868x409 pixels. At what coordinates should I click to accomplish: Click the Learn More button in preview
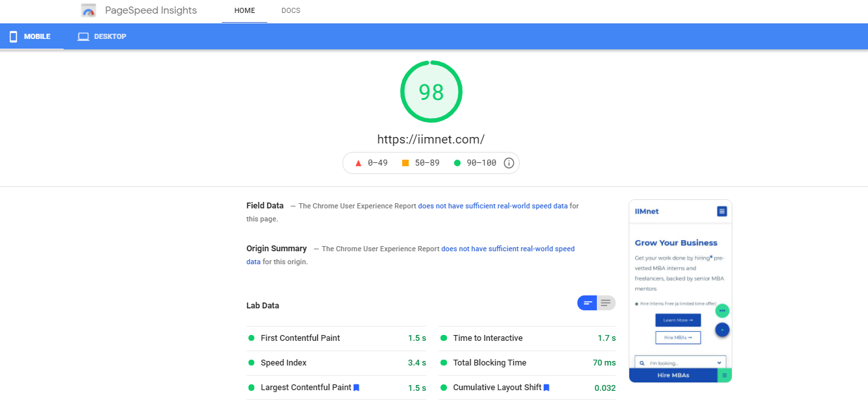click(678, 320)
